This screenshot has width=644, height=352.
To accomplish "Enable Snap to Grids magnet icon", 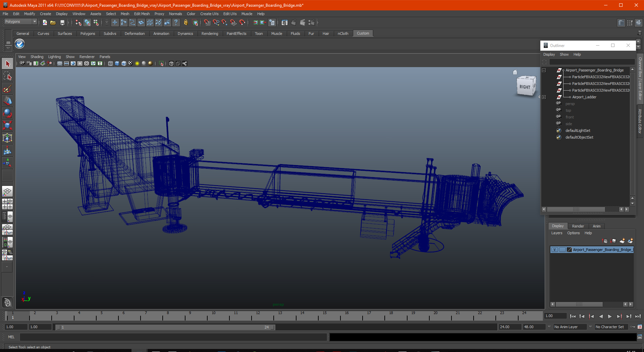I will [x=207, y=22].
